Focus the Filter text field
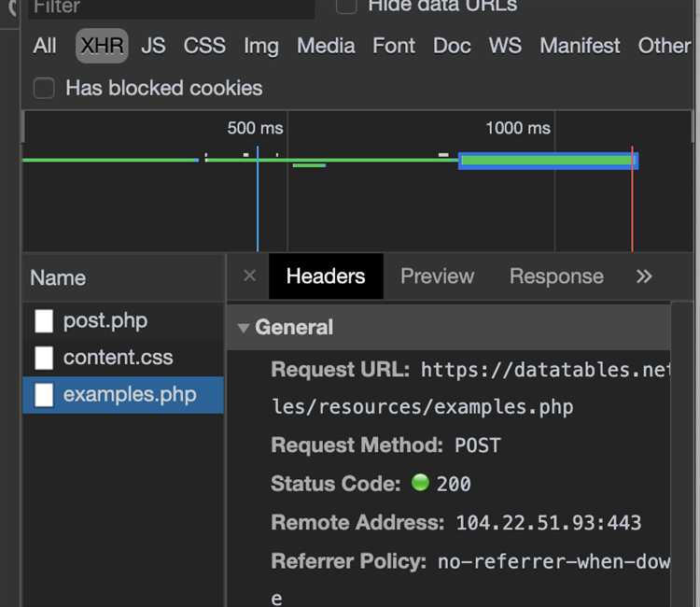The image size is (700, 607). (172, 8)
